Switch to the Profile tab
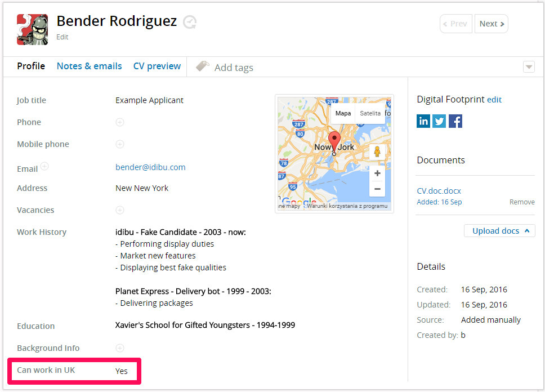Image resolution: width=545 pixels, height=392 pixels. point(31,66)
